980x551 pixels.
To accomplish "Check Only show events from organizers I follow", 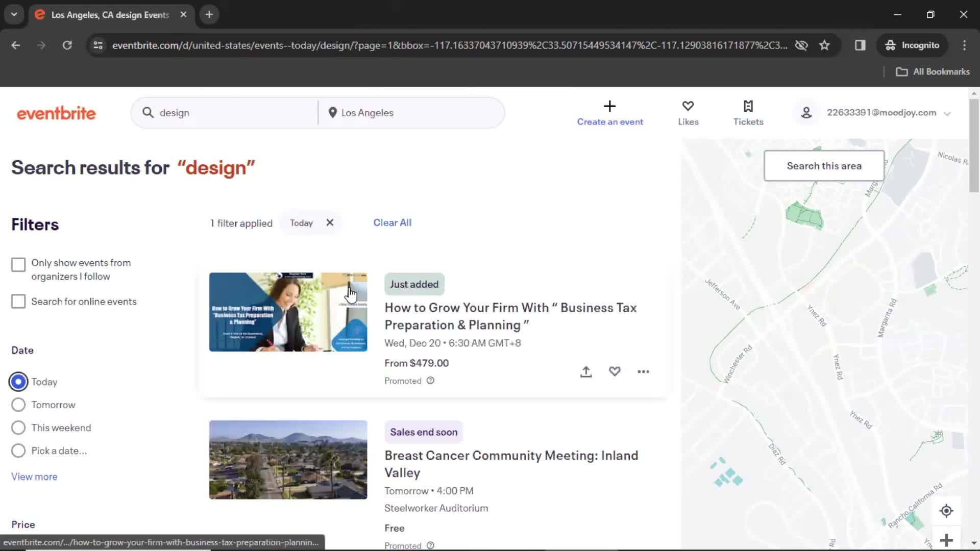I will [x=18, y=265].
